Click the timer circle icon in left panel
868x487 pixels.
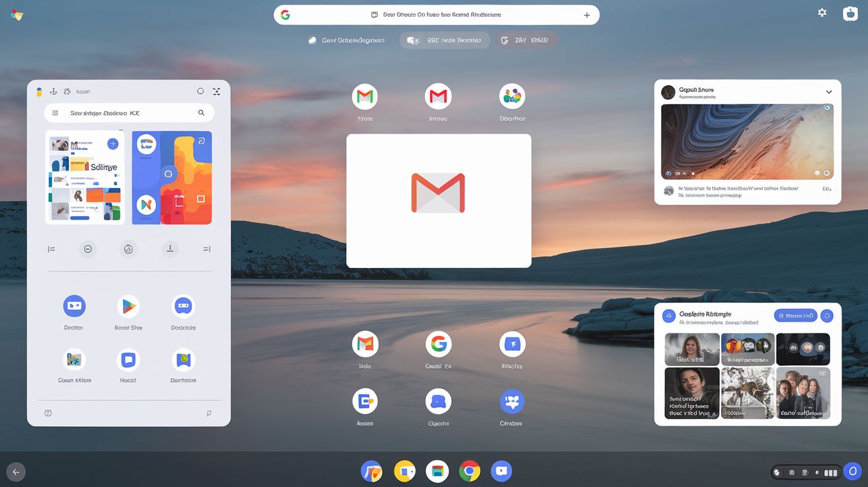(x=128, y=249)
